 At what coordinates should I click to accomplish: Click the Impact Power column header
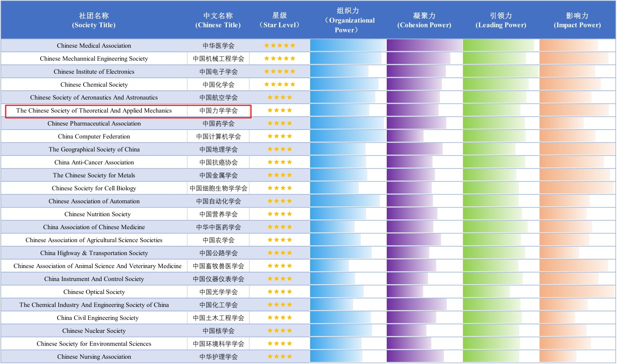pyautogui.click(x=577, y=20)
